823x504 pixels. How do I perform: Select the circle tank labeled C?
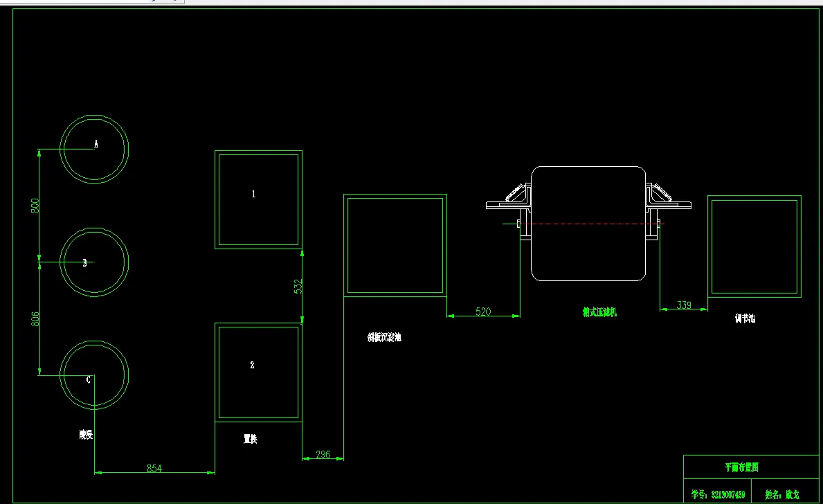click(94, 375)
